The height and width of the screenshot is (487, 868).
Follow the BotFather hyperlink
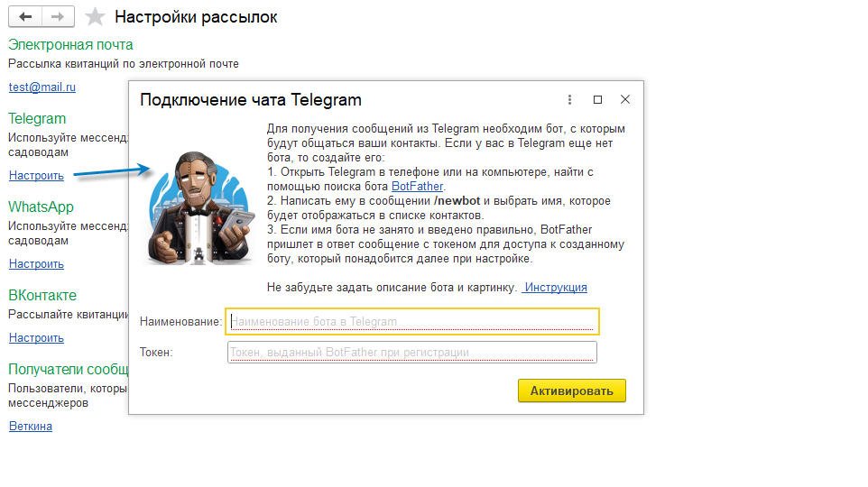coord(417,187)
